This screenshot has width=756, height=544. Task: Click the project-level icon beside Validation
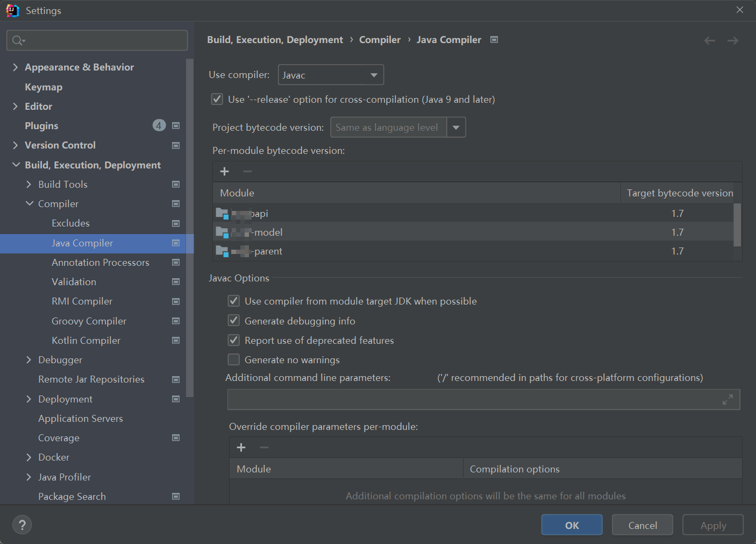[176, 282]
